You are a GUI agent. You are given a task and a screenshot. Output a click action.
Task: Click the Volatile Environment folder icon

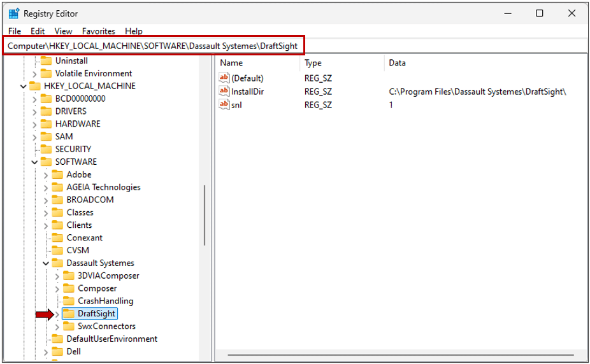(46, 73)
